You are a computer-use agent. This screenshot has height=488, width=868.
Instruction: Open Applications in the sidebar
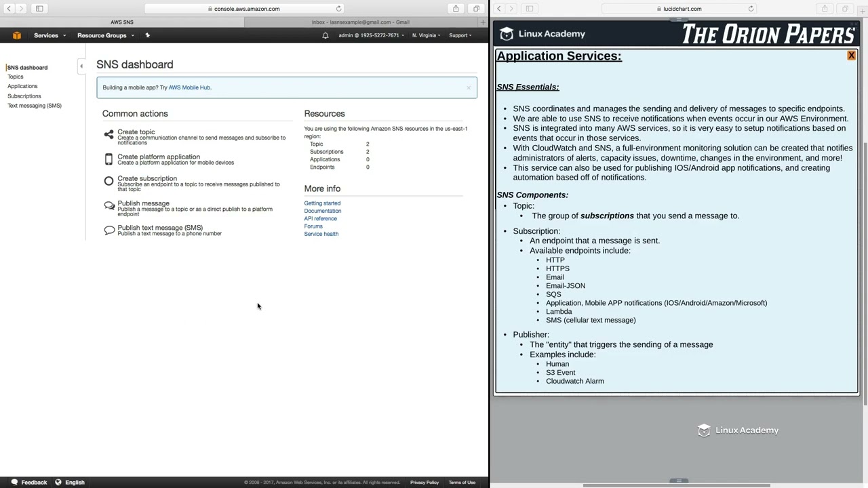click(22, 86)
